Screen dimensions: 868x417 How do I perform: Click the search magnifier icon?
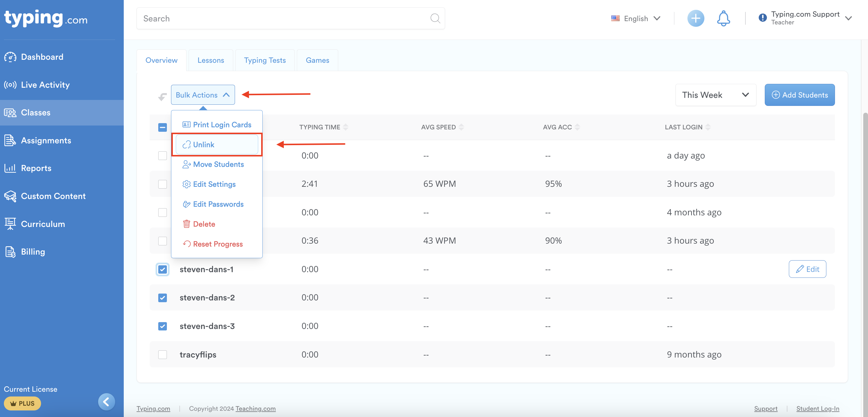click(x=435, y=18)
